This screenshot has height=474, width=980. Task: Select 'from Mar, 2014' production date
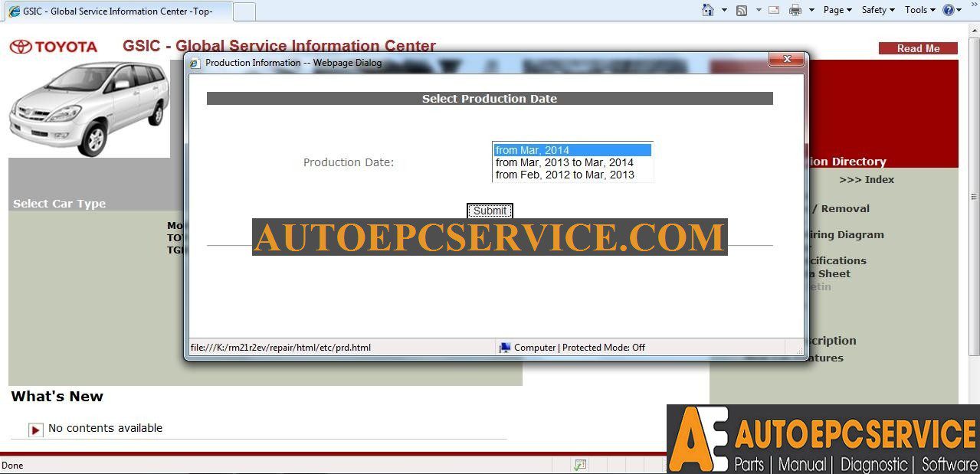point(572,150)
